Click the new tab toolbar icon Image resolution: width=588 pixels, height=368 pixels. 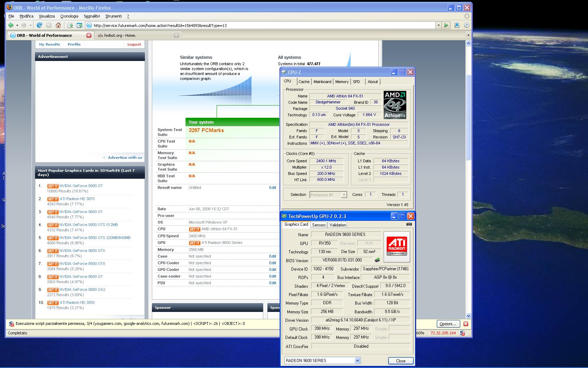point(70,25)
